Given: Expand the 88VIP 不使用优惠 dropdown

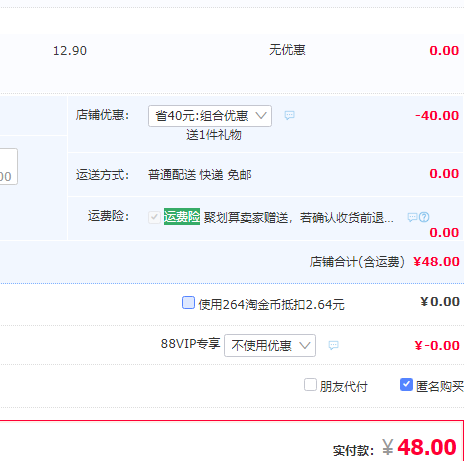Looking at the screenshot, I should [270, 345].
